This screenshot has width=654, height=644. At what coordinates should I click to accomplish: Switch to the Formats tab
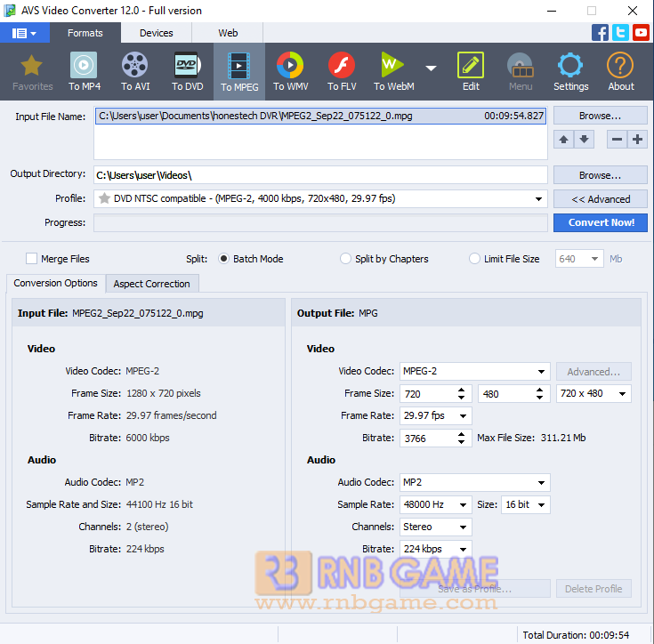click(x=85, y=33)
